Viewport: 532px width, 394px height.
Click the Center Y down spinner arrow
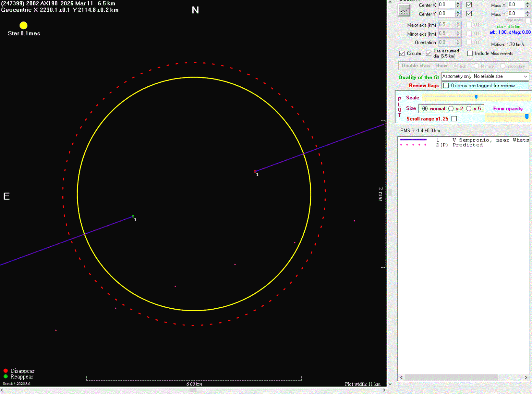(458, 15)
